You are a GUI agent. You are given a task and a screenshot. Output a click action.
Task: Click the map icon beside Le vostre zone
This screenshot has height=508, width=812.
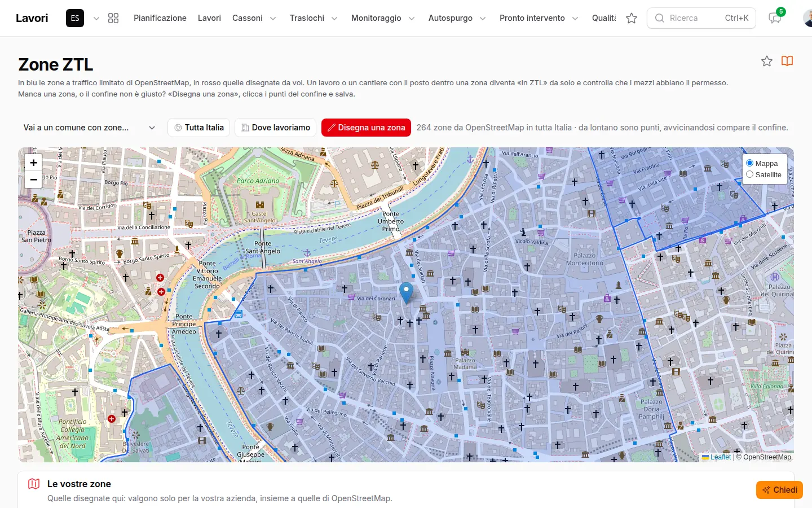click(34, 484)
